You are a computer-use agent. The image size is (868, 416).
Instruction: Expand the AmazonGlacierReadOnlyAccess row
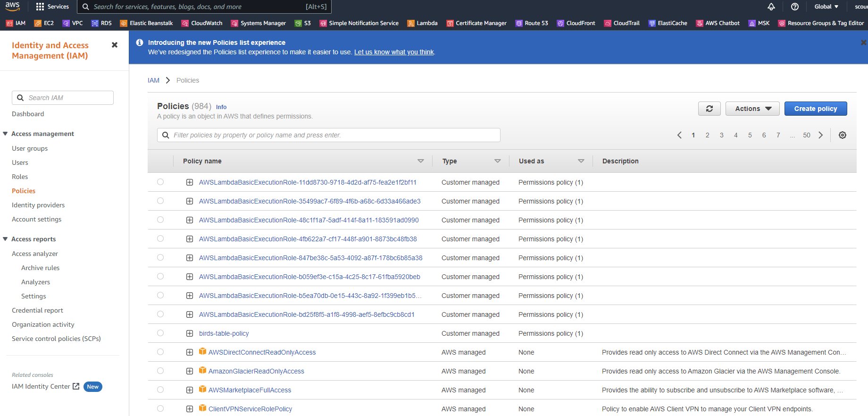[x=190, y=371]
